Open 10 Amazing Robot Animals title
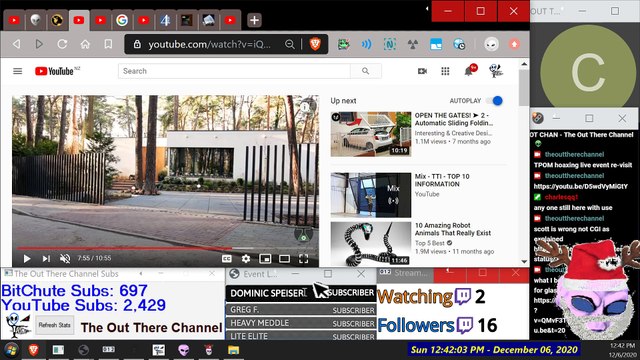 [453, 229]
